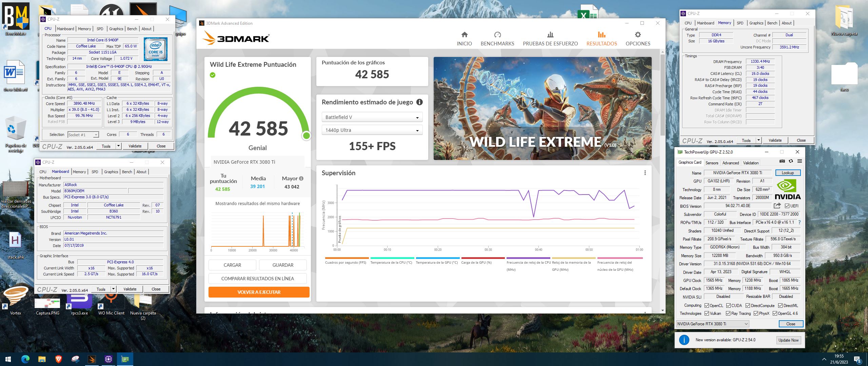Toggle the OpenCL checkbox in GPU-Z

[x=707, y=305]
